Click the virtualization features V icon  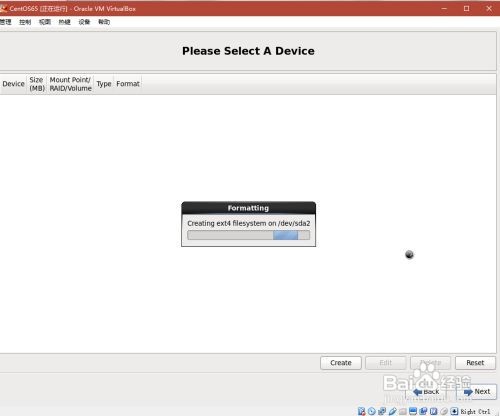(434, 411)
